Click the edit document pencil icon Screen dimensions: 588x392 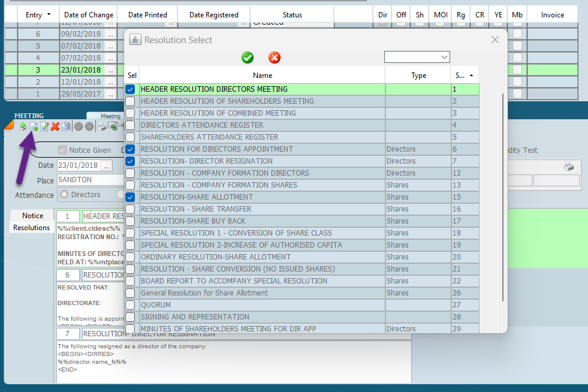45,126
